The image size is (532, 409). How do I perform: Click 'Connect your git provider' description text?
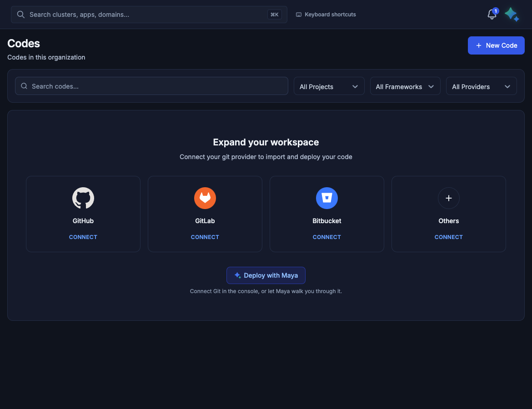[x=266, y=157]
